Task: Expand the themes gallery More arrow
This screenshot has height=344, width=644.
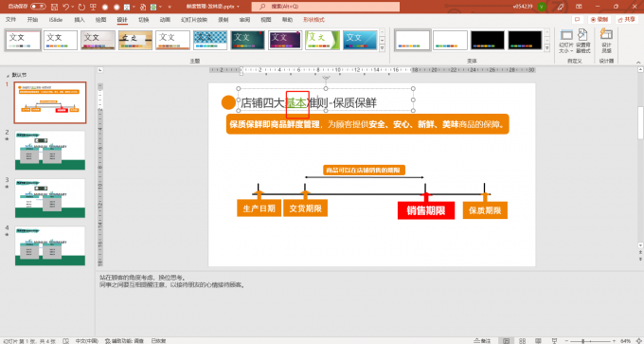Action: tap(382, 48)
